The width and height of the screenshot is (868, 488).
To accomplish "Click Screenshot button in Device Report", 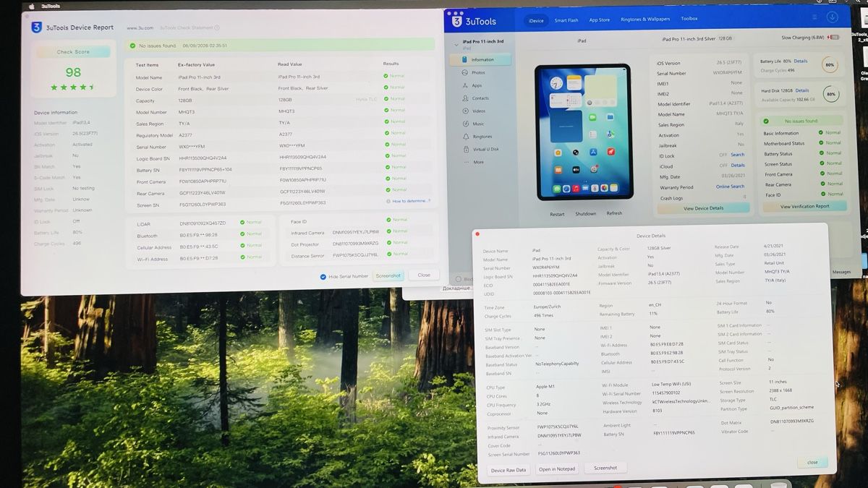I will [x=388, y=275].
